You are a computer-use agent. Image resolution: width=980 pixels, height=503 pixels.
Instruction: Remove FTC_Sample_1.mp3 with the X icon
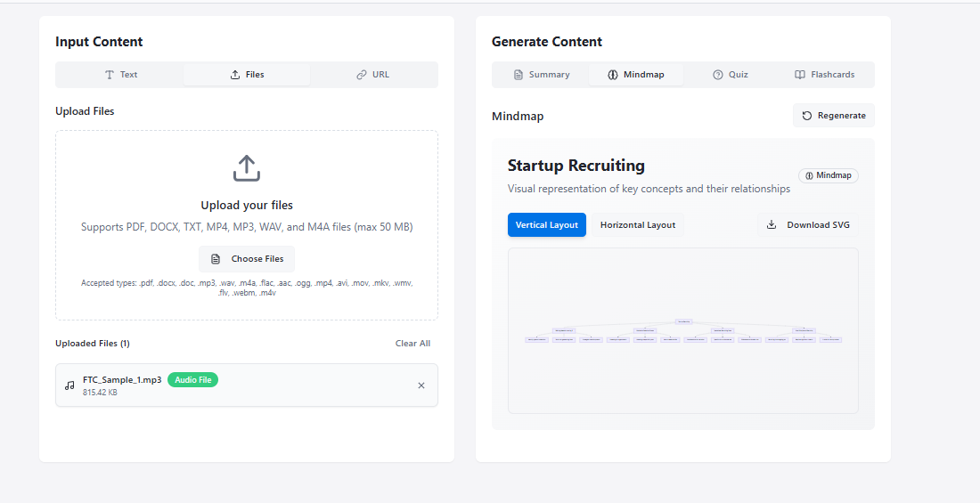point(421,385)
